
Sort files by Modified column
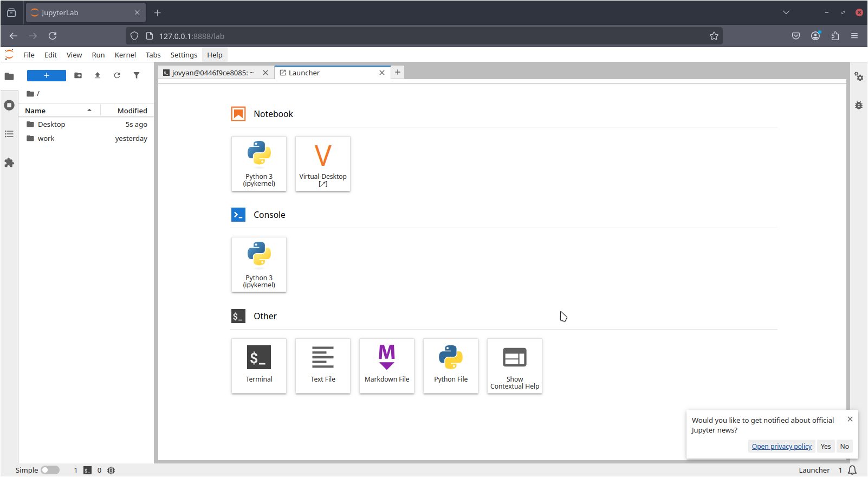coord(128,111)
